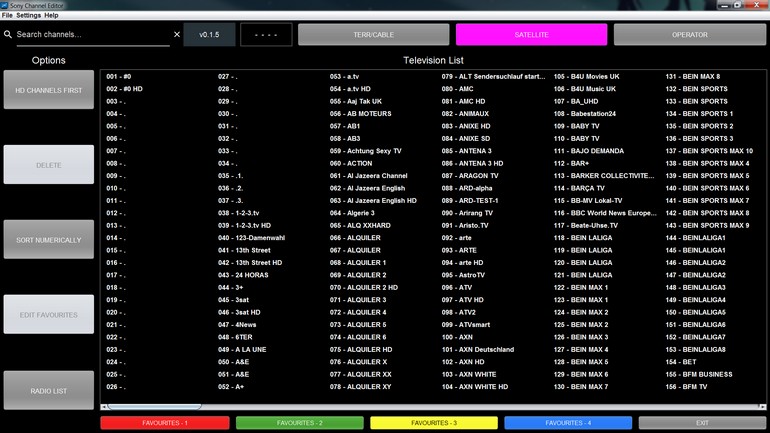Select channel "079 - ALT Sendersuchlauf start..."
Viewport: 770px width, 433px height.
[493, 77]
